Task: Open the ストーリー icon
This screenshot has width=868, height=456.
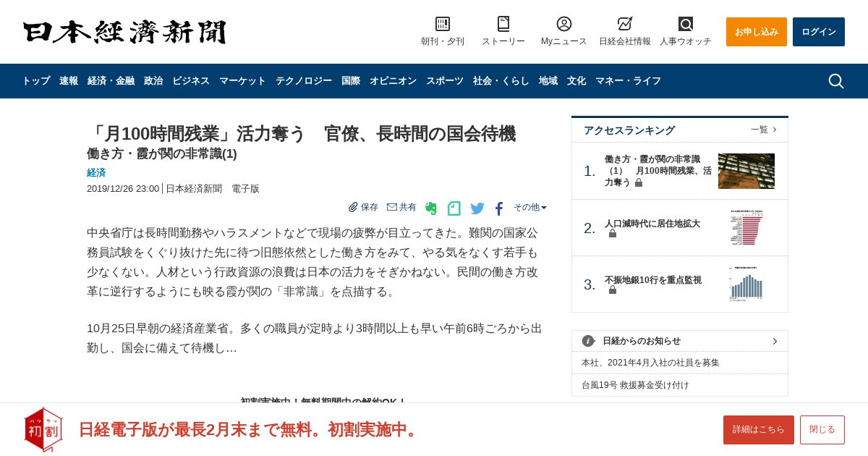Action: tap(503, 24)
